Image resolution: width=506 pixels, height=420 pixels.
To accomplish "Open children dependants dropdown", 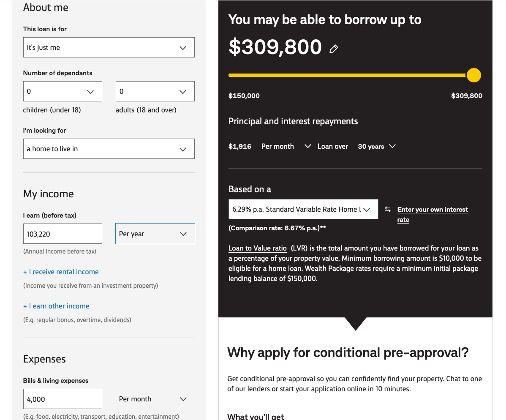I will (63, 91).
